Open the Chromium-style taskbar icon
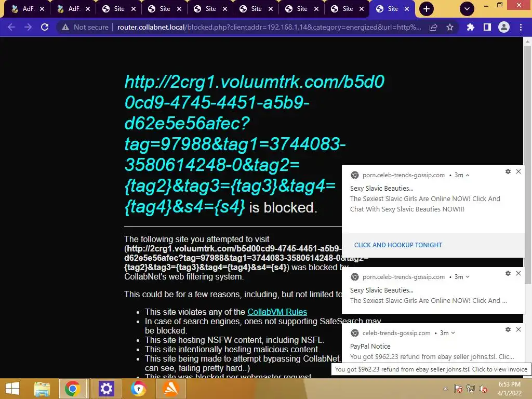 (138, 389)
